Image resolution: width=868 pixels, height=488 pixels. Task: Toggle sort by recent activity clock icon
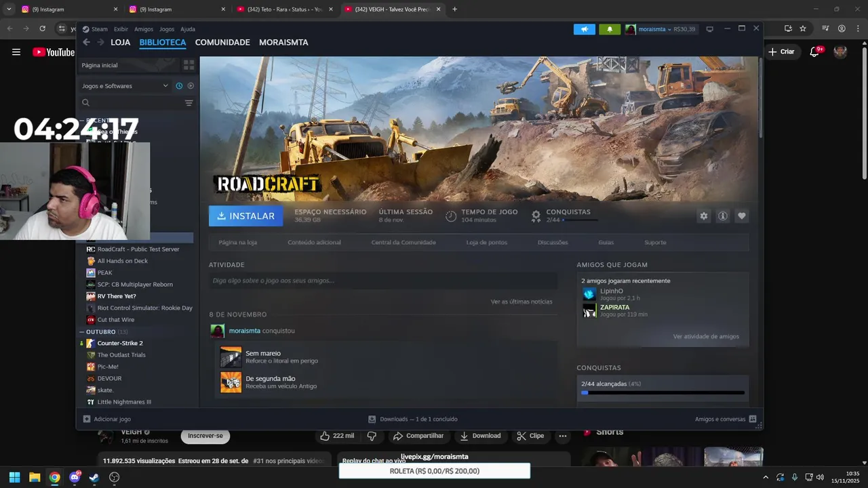point(179,86)
